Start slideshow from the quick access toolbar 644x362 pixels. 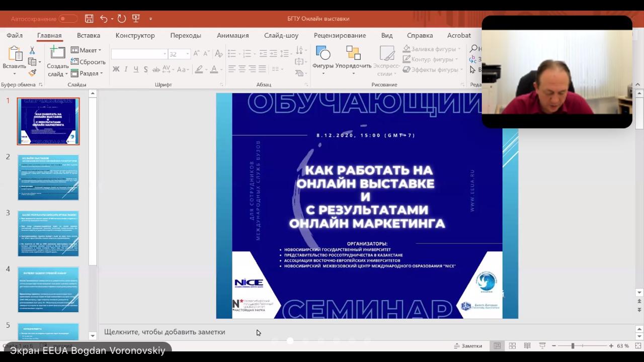pyautogui.click(x=136, y=19)
